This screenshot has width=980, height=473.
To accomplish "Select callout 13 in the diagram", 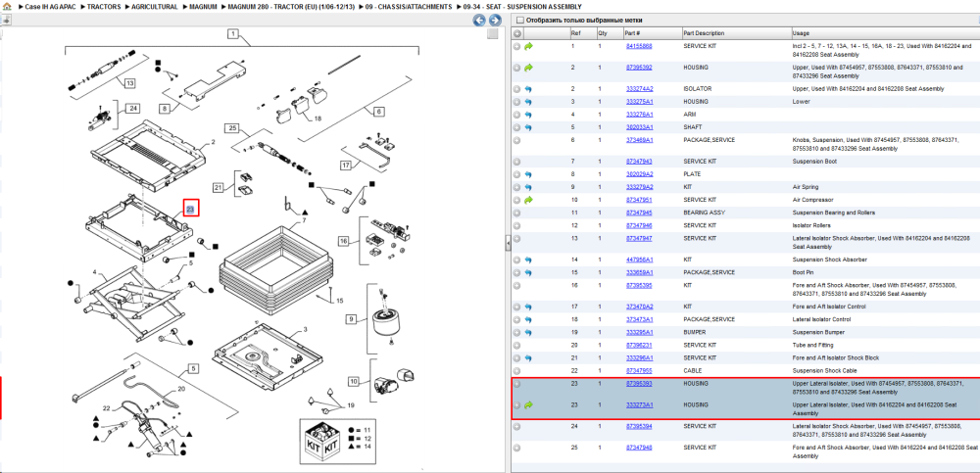I will [x=129, y=82].
